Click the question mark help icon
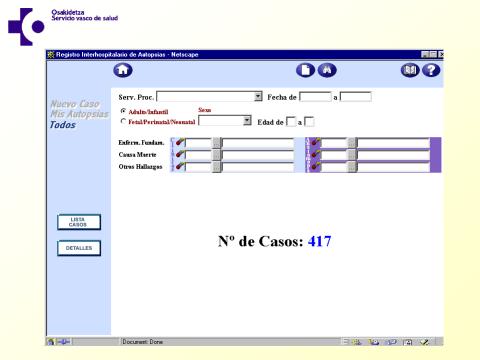480x360 pixels. click(x=431, y=70)
